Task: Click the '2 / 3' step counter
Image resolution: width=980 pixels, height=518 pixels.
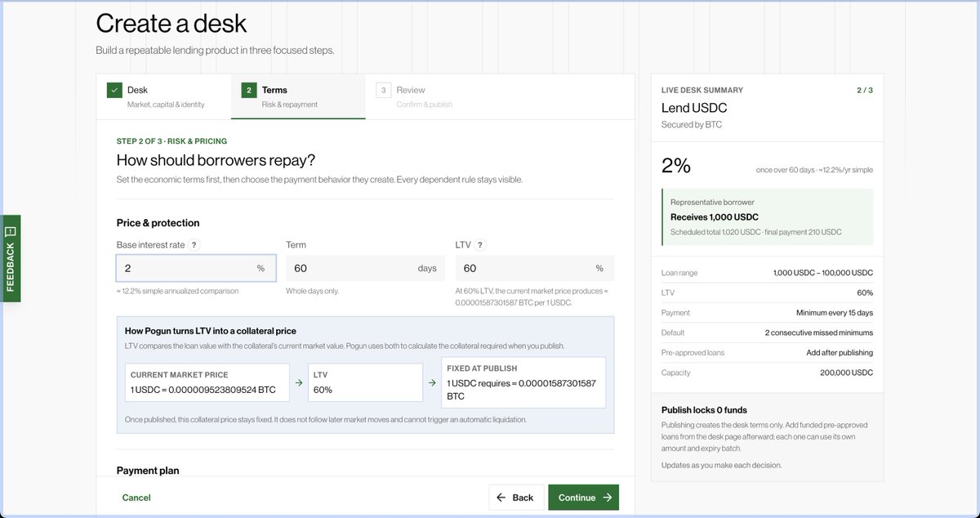Action: click(x=865, y=90)
